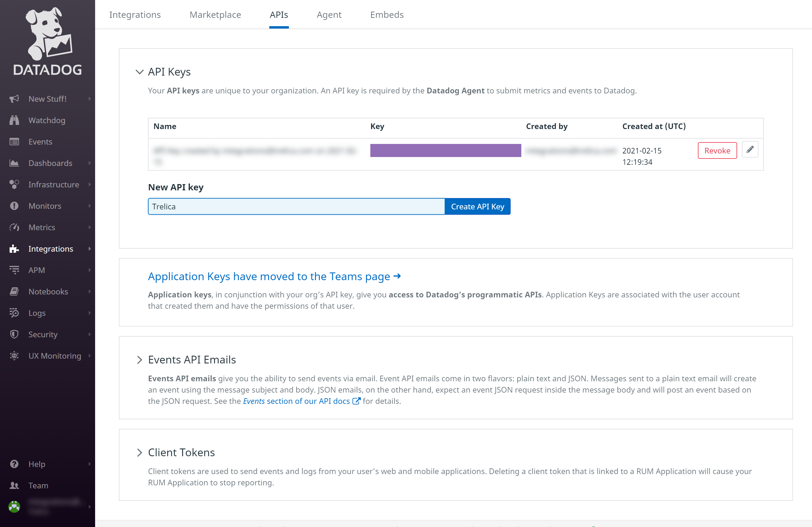Revoke the existing API key
Screen dimensions: 812x527
pos(717,150)
